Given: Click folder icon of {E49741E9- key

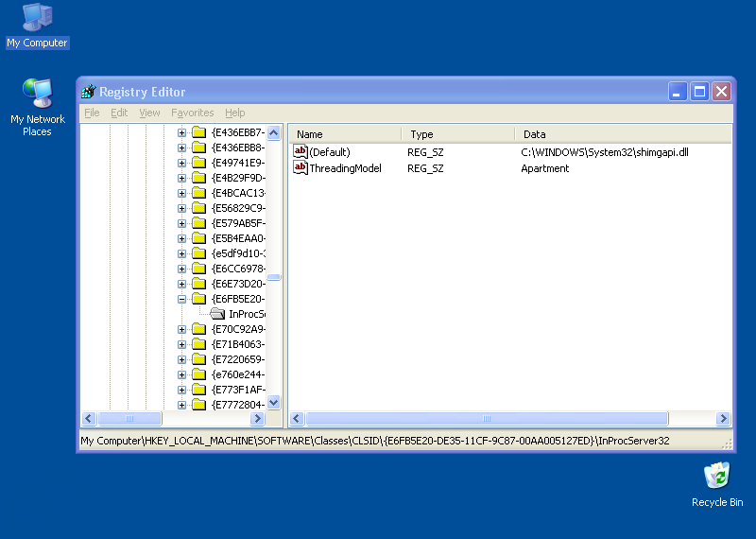Looking at the screenshot, I should (199, 163).
